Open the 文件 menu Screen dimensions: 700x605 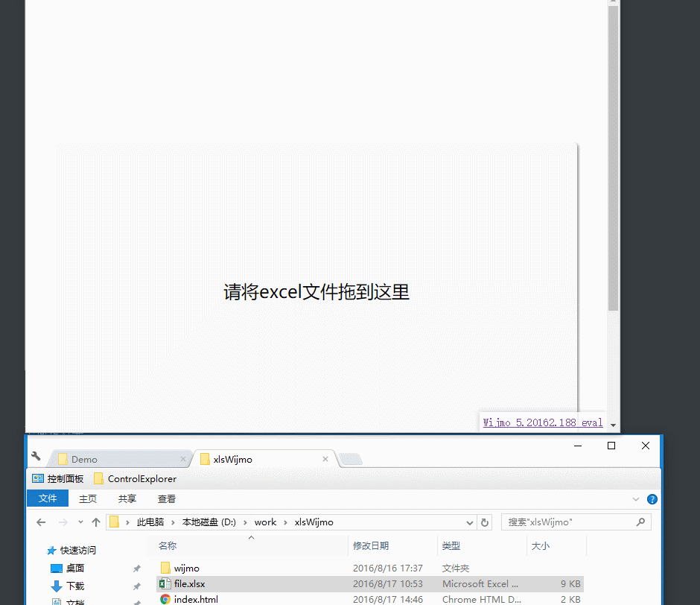pyautogui.click(x=48, y=498)
